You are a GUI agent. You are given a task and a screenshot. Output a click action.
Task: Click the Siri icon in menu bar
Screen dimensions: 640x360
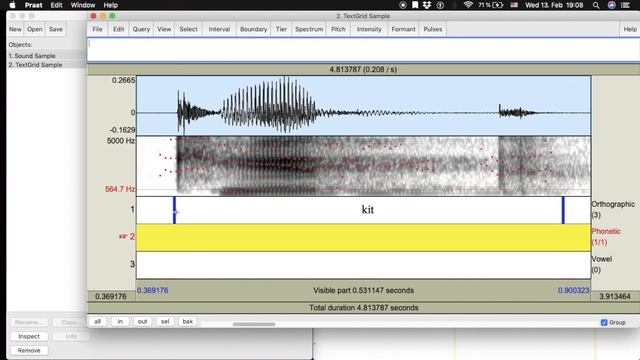[x=611, y=5]
